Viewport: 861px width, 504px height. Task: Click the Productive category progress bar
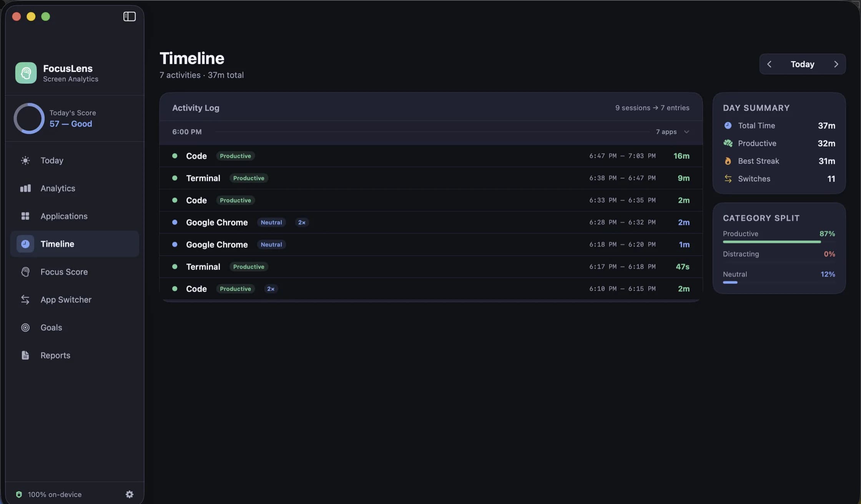pyautogui.click(x=779, y=242)
